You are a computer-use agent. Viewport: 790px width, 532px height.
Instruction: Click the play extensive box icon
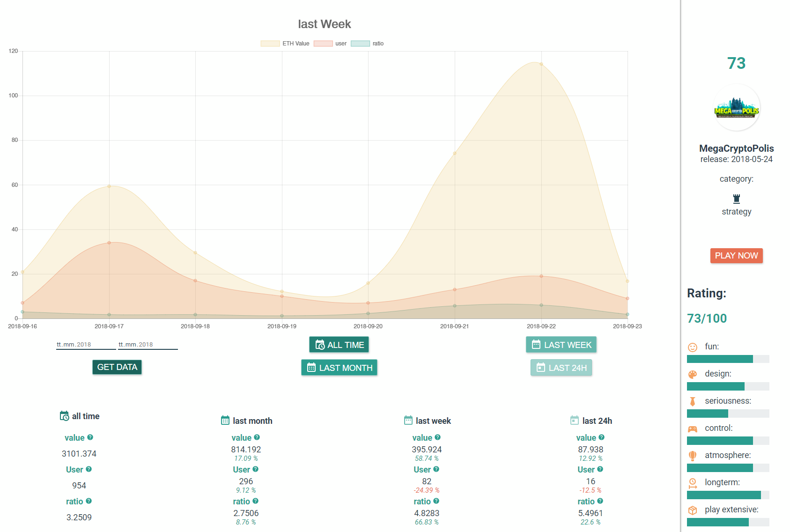click(693, 510)
